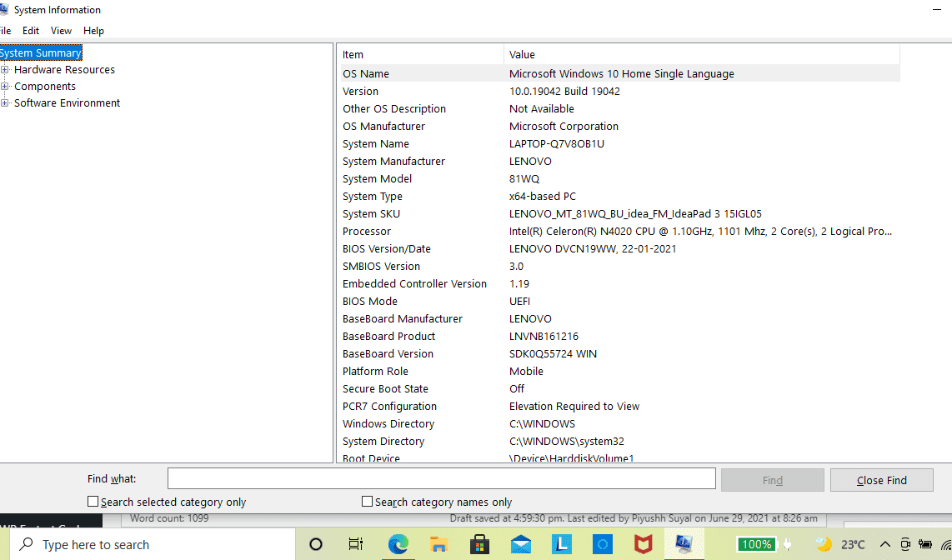
Task: Click the UEFI BIOS mode value
Action: click(519, 302)
